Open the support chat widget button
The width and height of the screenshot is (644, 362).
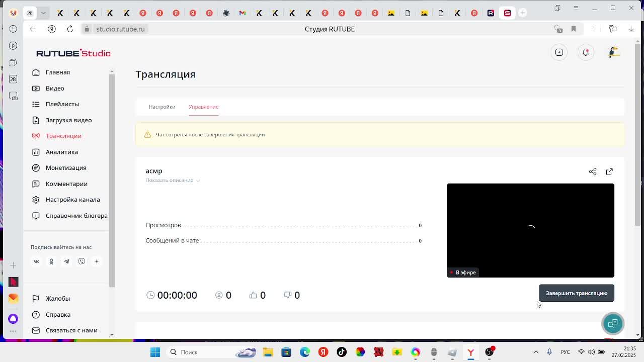[x=613, y=323]
